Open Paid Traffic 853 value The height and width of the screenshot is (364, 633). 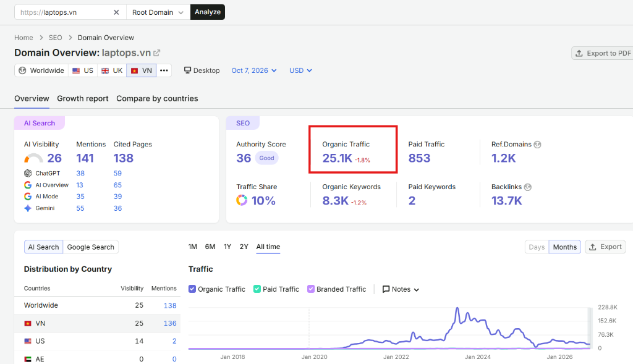pyautogui.click(x=419, y=158)
